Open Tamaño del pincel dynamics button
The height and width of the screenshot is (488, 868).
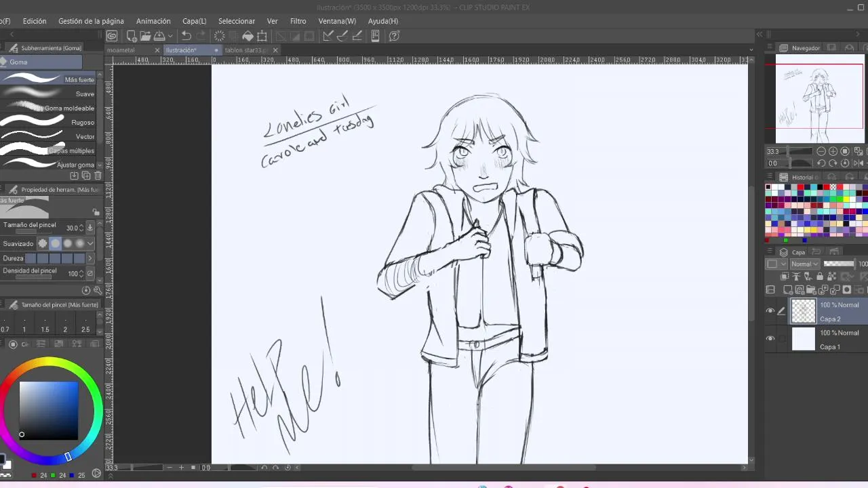click(90, 228)
